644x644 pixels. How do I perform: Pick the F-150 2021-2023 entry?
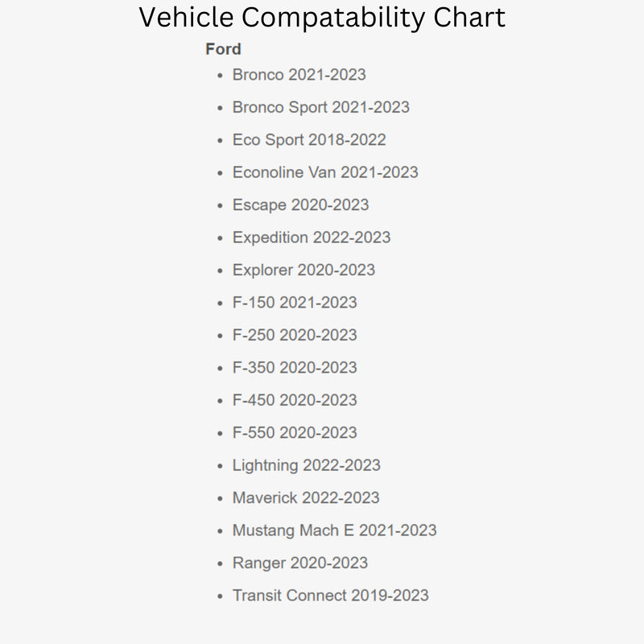pyautogui.click(x=295, y=303)
